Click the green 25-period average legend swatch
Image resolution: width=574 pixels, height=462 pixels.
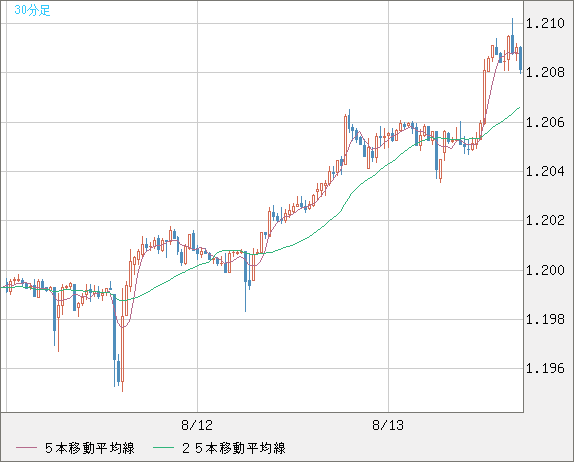[163, 448]
